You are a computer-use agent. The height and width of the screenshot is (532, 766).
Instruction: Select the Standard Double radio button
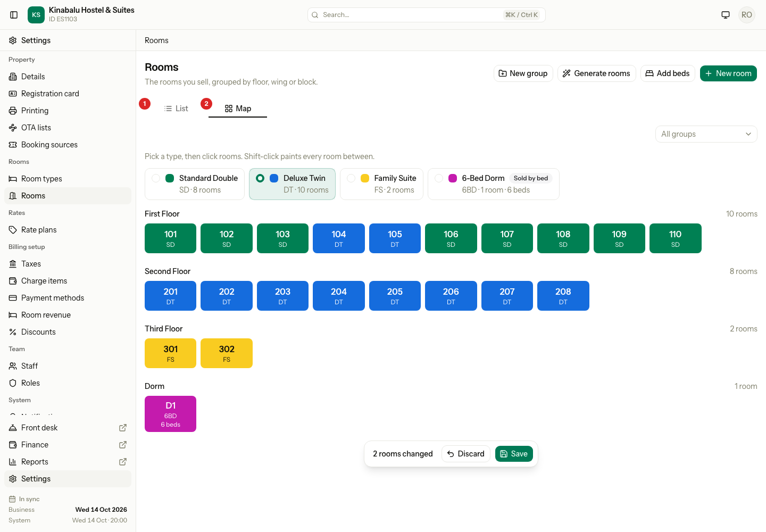[x=156, y=178]
